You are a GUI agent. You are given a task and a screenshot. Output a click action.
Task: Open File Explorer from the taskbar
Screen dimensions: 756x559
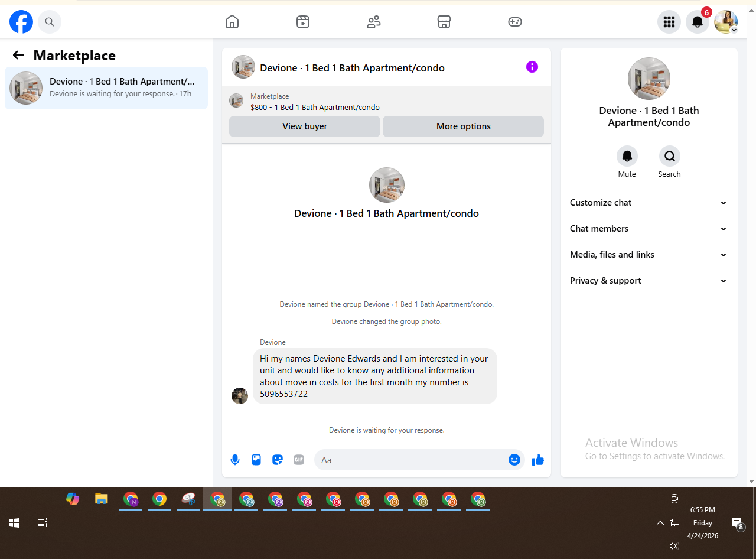tap(102, 499)
